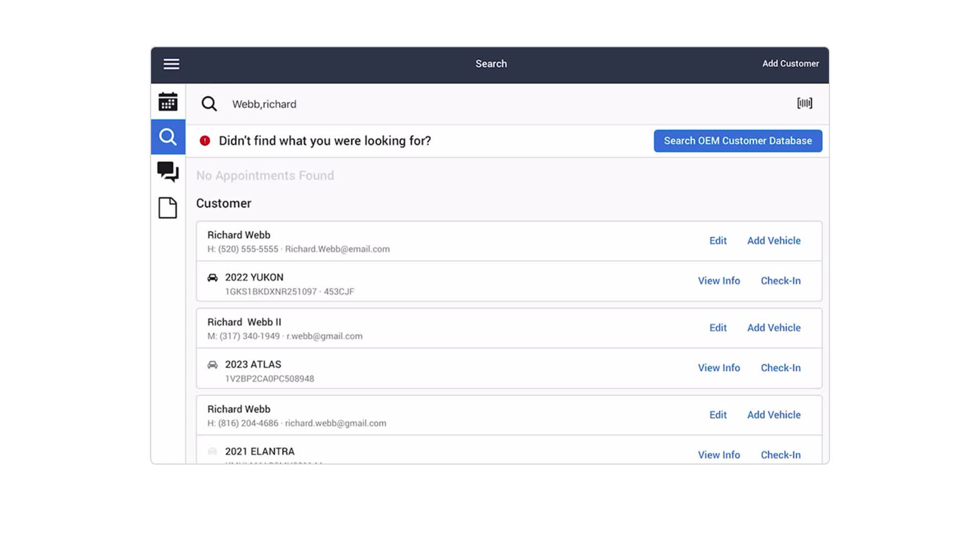View Info for 2023 ATLAS
The height and width of the screenshot is (551, 980).
719,368
